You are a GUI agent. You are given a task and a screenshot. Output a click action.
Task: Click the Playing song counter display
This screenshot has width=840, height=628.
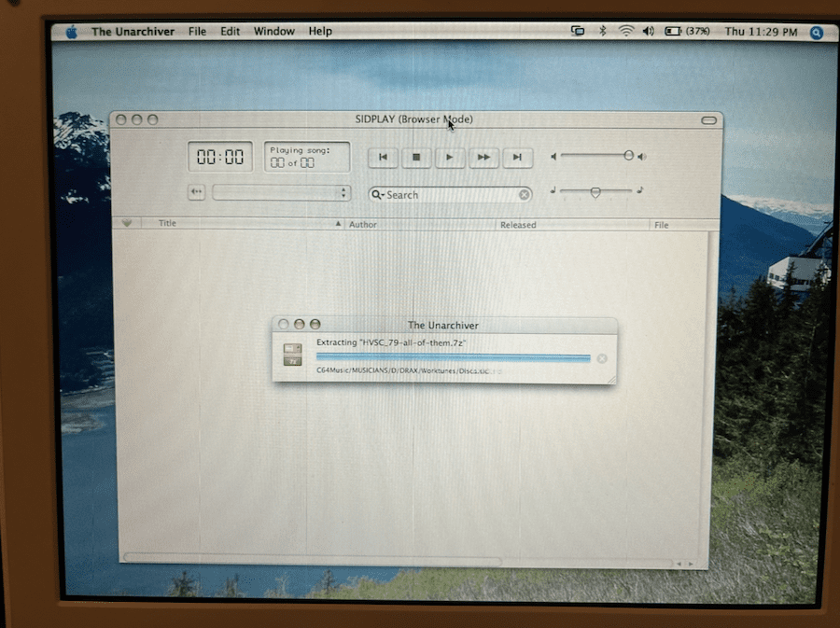click(x=307, y=157)
